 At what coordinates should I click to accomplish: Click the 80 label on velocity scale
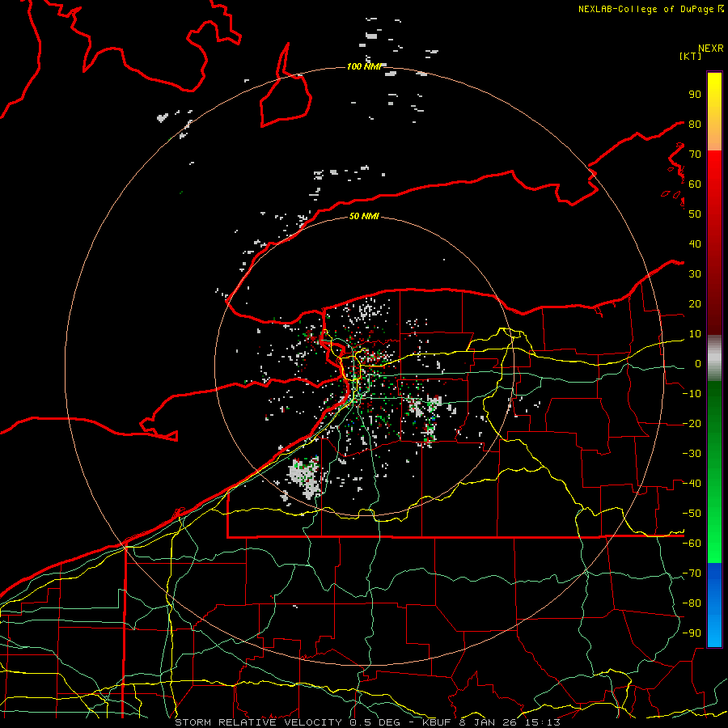(695, 124)
